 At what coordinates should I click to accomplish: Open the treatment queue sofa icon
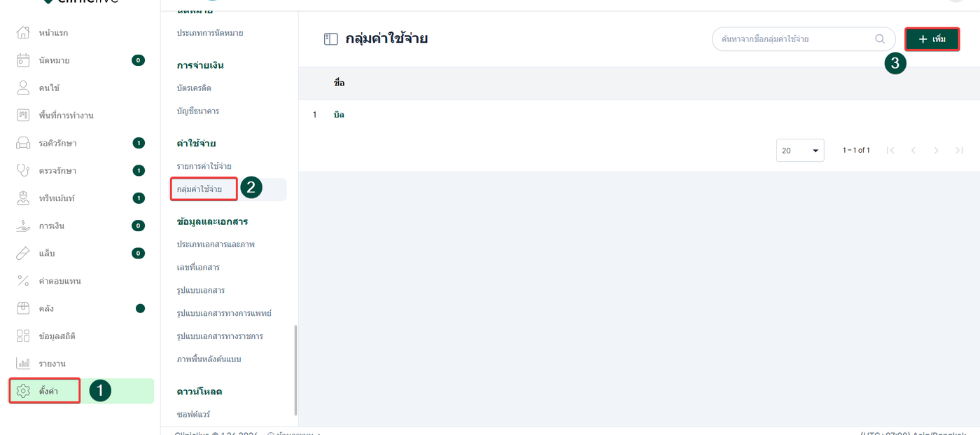pyautogui.click(x=23, y=143)
